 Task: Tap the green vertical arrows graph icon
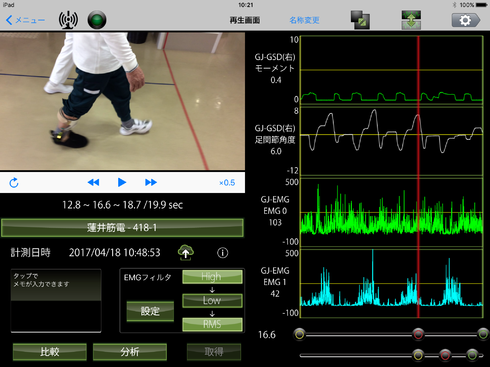click(x=411, y=20)
